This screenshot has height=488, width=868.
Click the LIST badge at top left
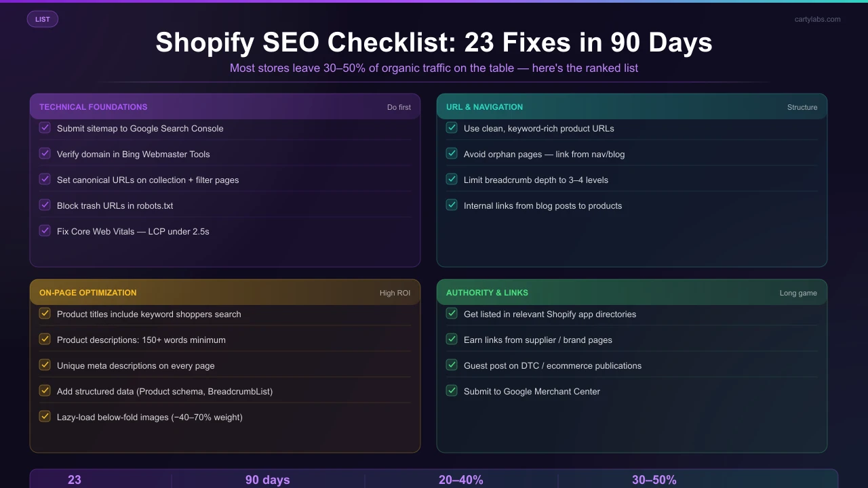(x=42, y=18)
